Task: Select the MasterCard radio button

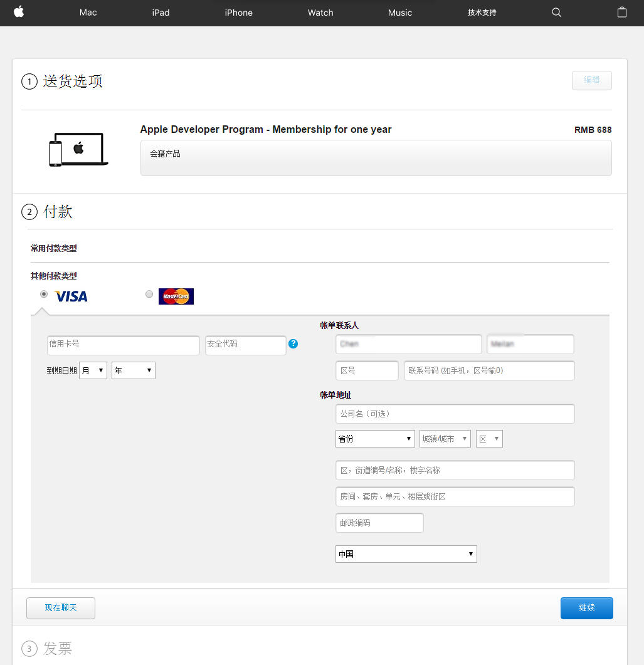Action: point(149,294)
